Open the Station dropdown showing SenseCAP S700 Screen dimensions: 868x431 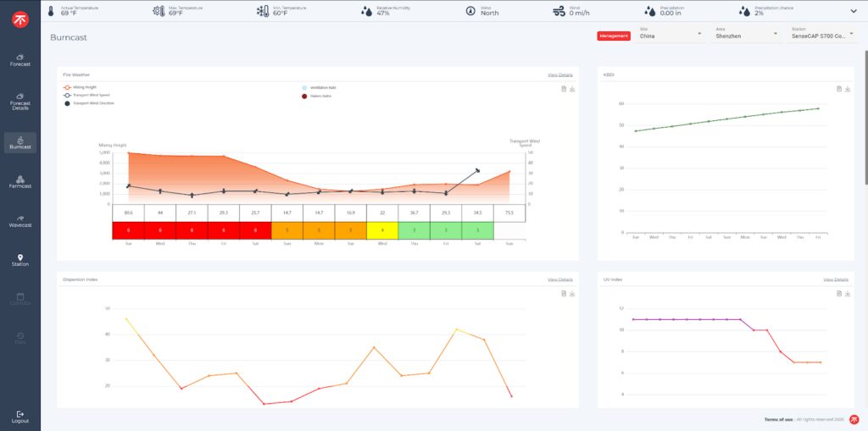pyautogui.click(x=821, y=34)
